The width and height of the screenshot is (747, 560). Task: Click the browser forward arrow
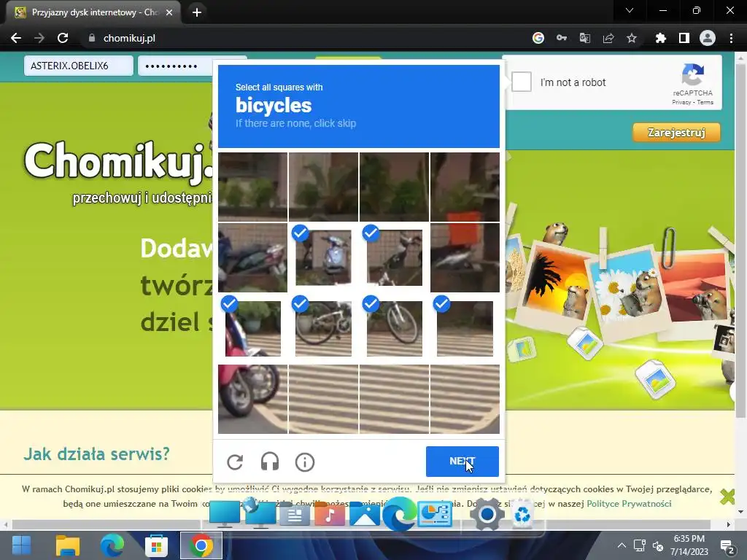pyautogui.click(x=39, y=38)
